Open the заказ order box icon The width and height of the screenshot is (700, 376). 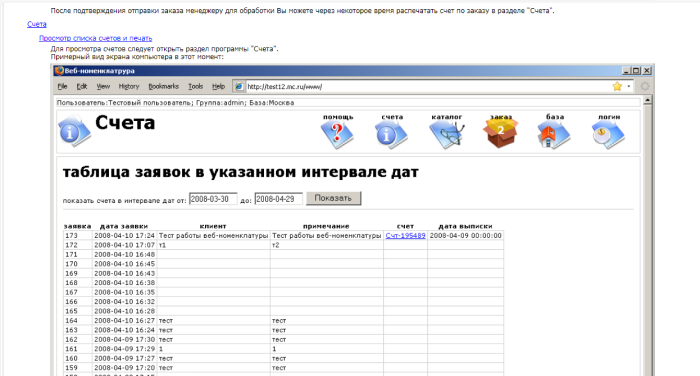pyautogui.click(x=500, y=132)
